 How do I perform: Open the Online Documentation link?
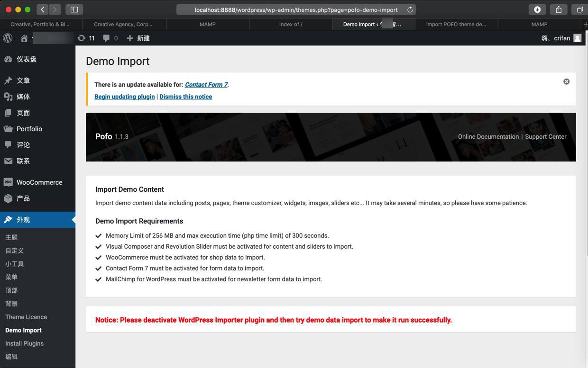[488, 136]
